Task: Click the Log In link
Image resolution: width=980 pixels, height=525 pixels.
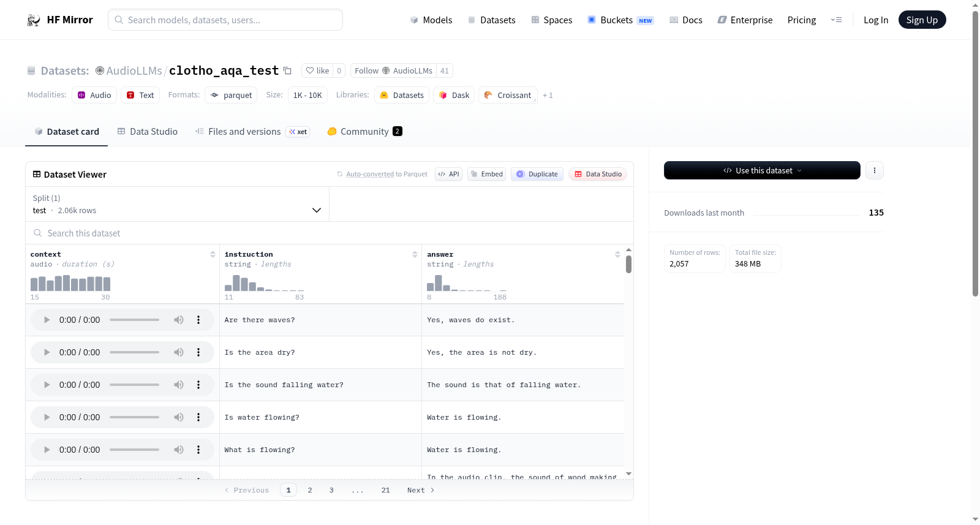Action: click(876, 20)
